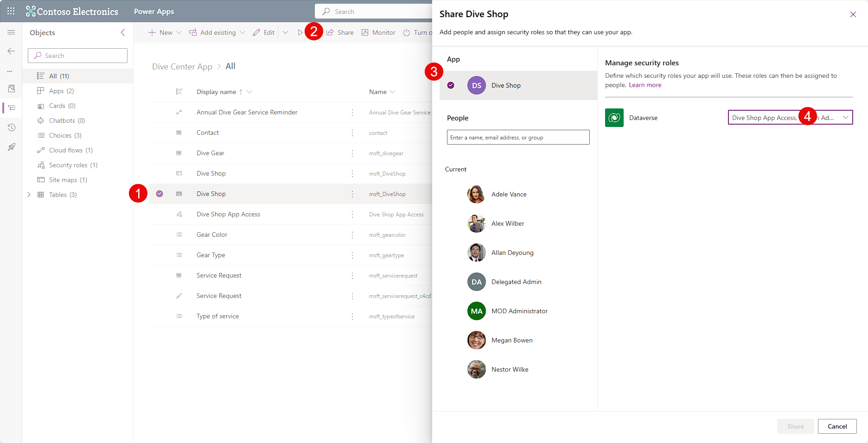This screenshot has height=443, width=868.
Task: Open row options for Type of service
Action: tap(352, 316)
